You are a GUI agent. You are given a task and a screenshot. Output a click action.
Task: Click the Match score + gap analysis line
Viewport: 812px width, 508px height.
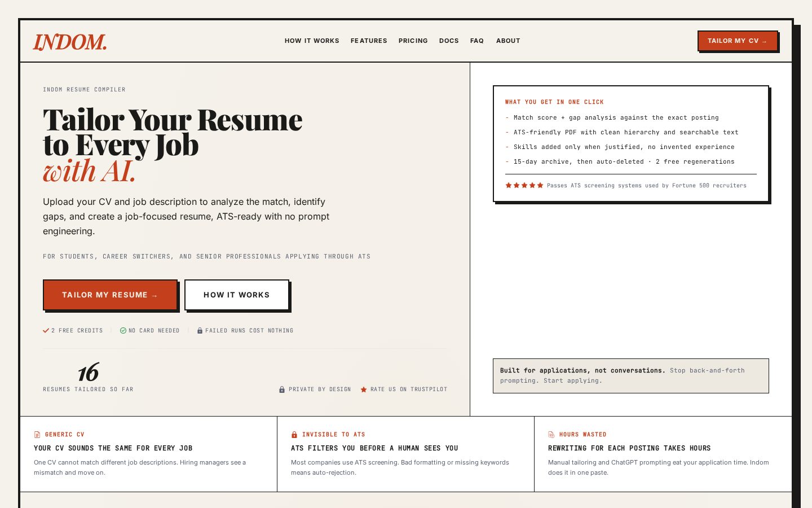pyautogui.click(x=616, y=117)
